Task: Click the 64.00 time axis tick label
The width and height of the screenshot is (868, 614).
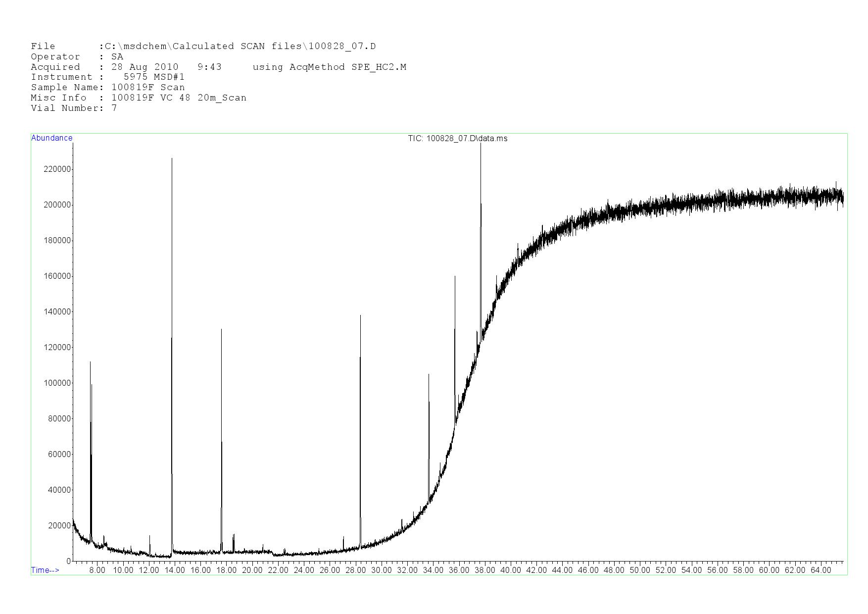Action: tap(820, 570)
